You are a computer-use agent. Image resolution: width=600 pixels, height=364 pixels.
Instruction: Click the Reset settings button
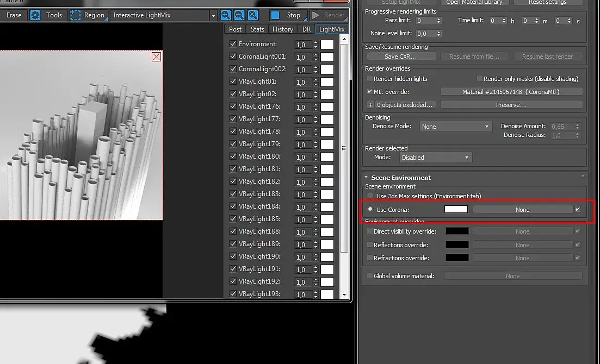pyautogui.click(x=548, y=2)
